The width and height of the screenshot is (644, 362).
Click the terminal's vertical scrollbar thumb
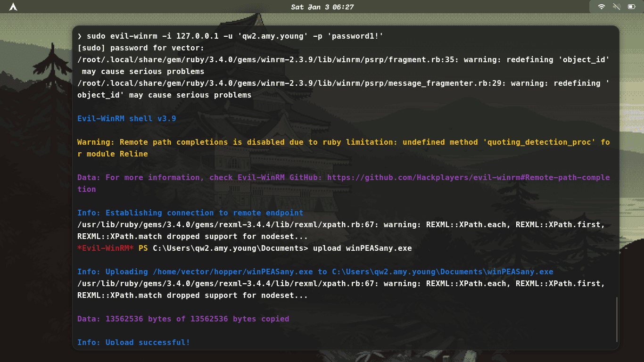pos(616,320)
